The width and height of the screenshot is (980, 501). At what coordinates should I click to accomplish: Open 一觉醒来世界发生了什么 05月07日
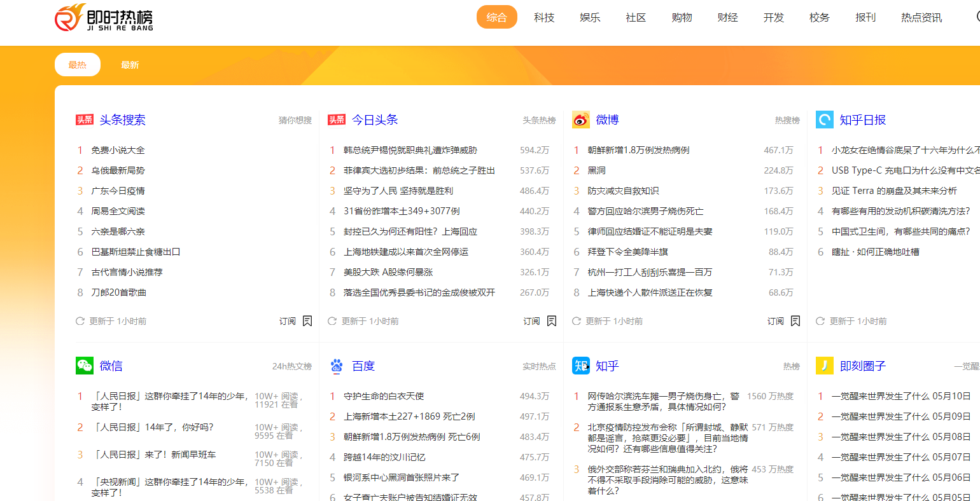pyautogui.click(x=901, y=457)
